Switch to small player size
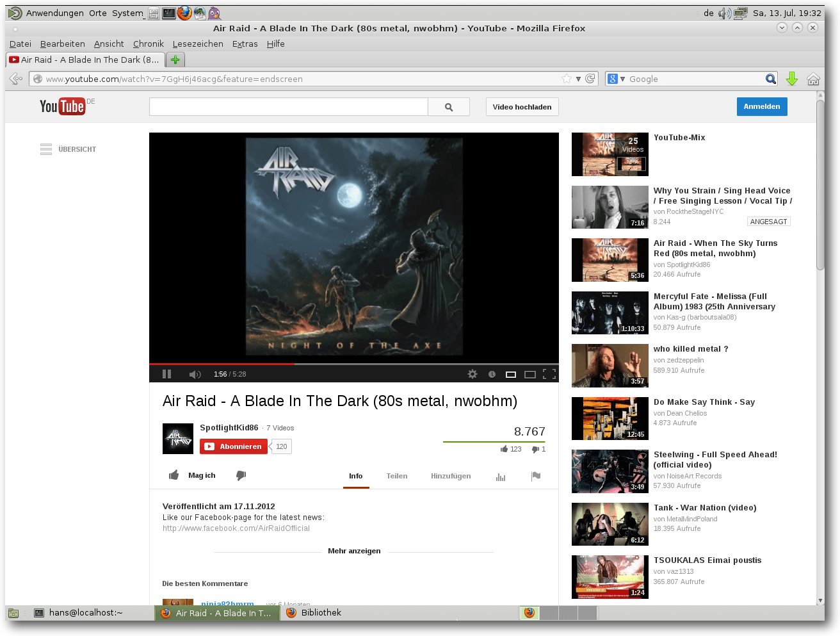 tap(511, 374)
